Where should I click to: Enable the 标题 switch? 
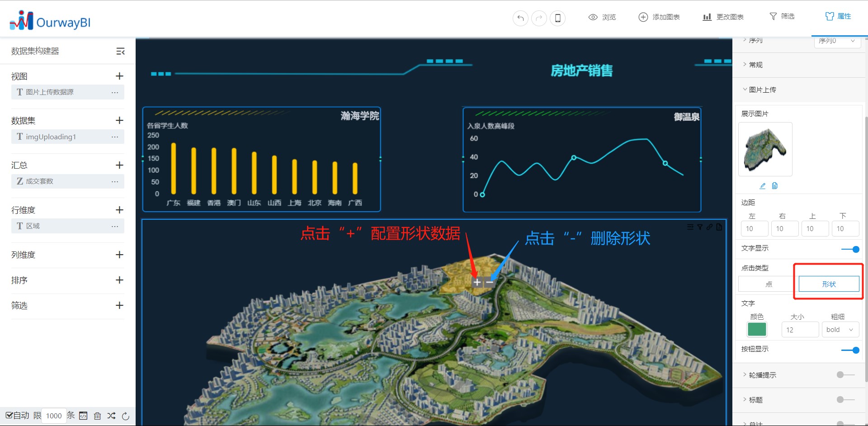846,400
